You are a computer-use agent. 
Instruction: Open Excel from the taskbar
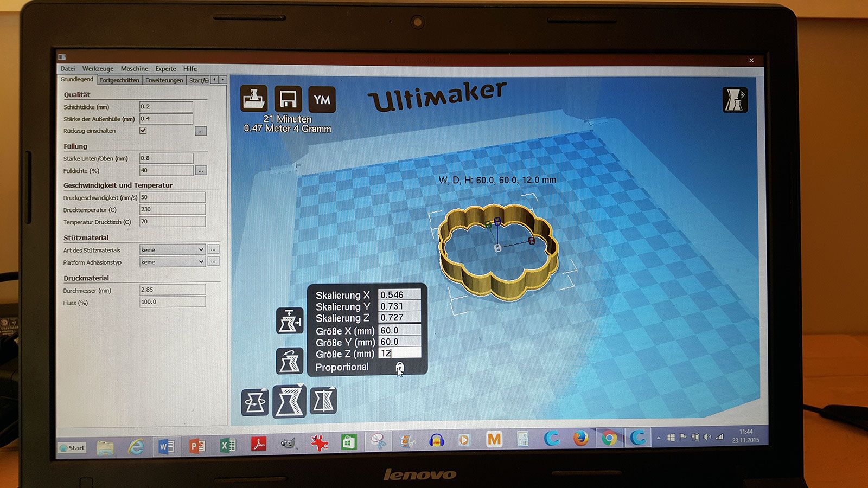pyautogui.click(x=228, y=445)
